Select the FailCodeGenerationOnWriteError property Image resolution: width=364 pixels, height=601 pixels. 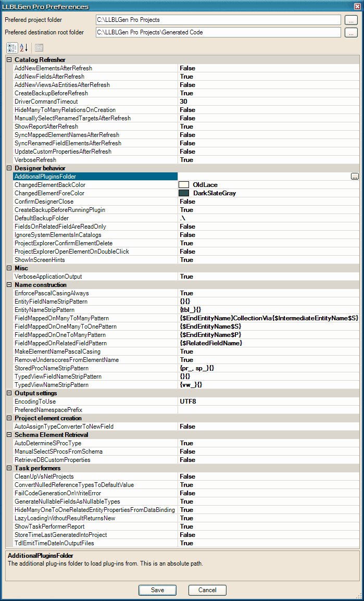58,493
